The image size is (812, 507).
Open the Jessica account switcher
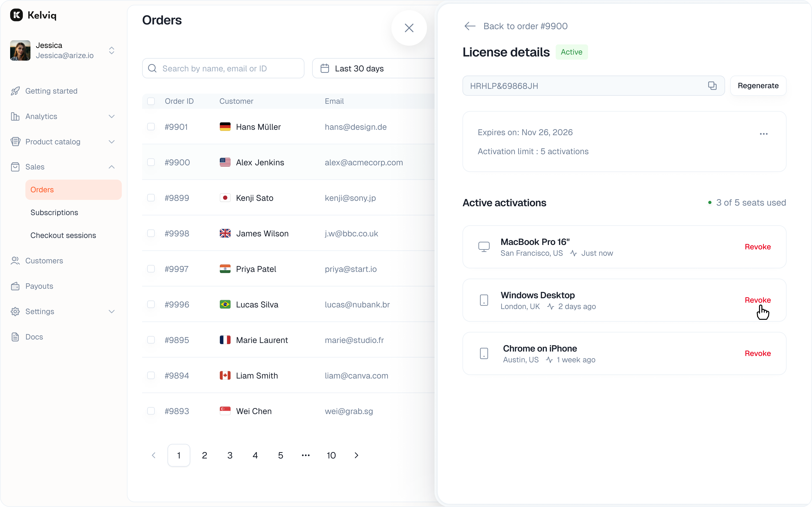click(x=112, y=50)
